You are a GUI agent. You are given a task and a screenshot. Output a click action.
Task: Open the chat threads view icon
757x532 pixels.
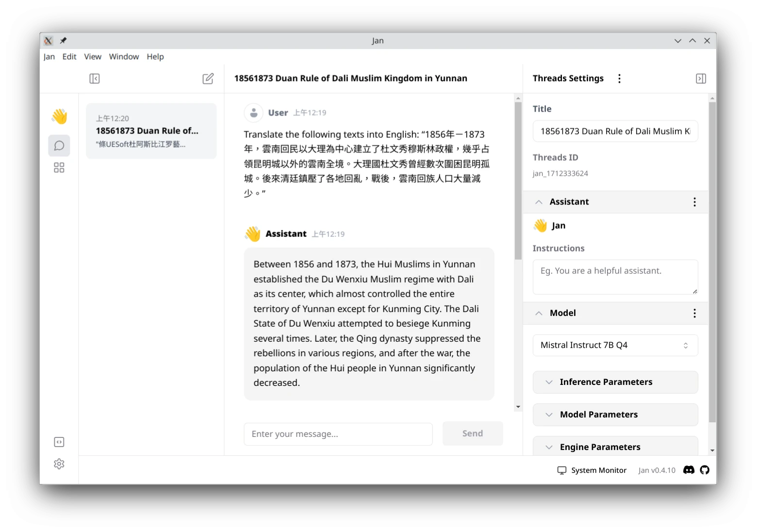[x=59, y=146]
